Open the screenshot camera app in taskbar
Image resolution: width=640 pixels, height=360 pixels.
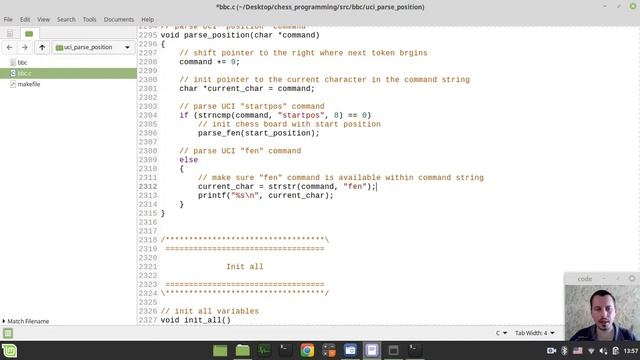click(350, 351)
